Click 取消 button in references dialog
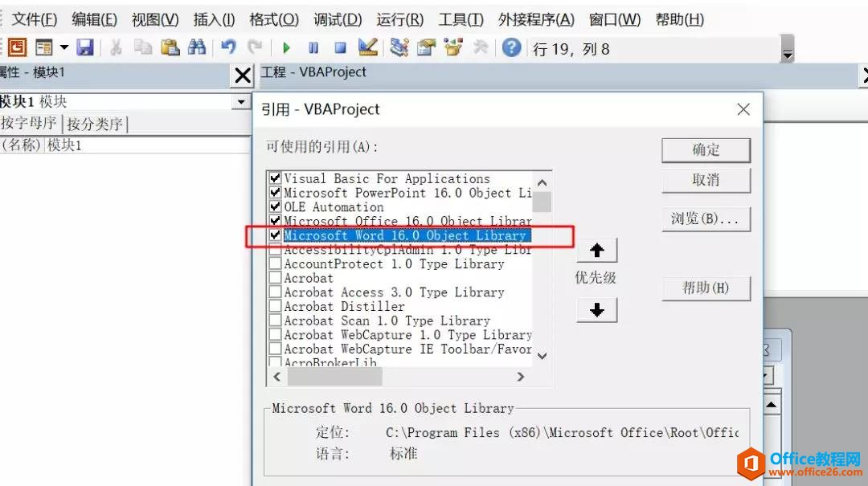Image resolution: width=868 pixels, height=486 pixels. click(x=706, y=180)
